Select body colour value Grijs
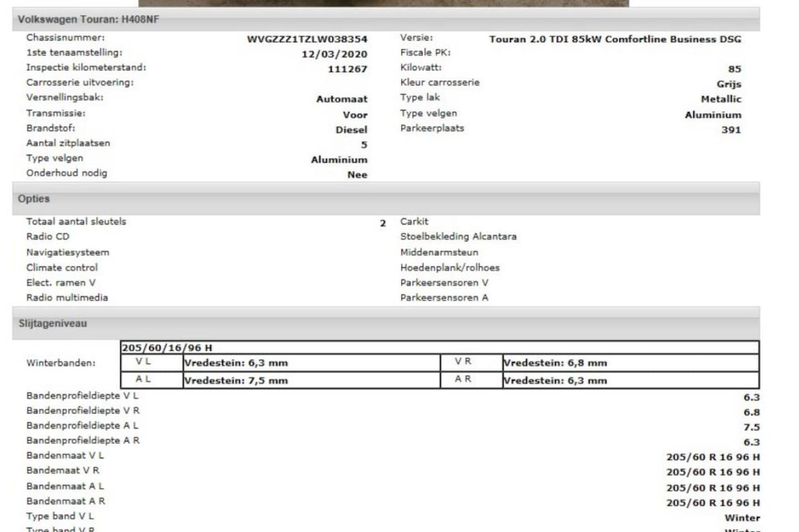Image resolution: width=799 pixels, height=532 pixels. point(729,84)
